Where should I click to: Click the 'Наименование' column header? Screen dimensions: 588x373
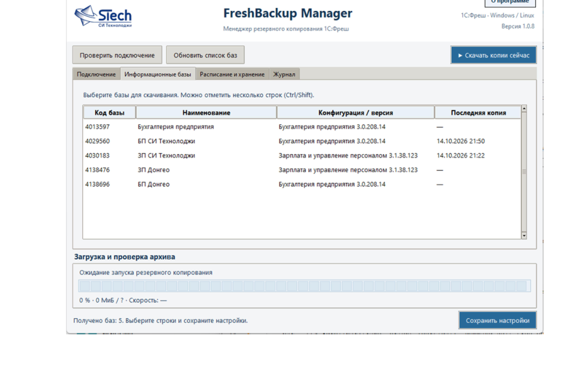point(206,112)
